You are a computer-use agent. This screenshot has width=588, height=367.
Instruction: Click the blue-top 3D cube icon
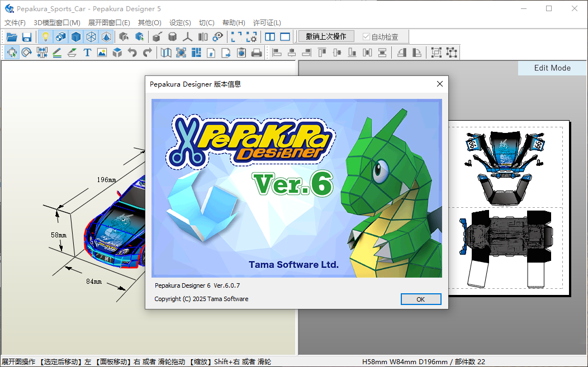pyautogui.click(x=117, y=53)
